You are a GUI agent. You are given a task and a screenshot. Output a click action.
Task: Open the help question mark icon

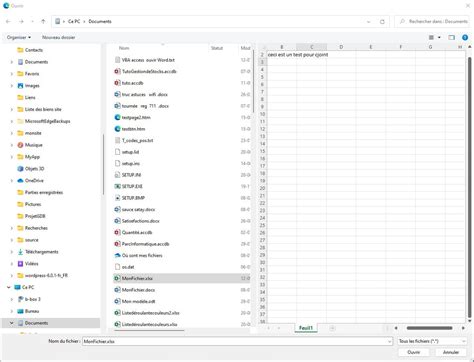click(x=465, y=37)
